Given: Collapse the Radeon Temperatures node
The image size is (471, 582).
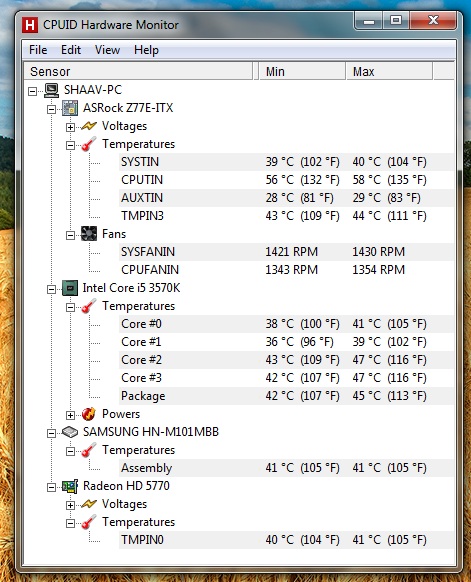Looking at the screenshot, I should point(70,523).
